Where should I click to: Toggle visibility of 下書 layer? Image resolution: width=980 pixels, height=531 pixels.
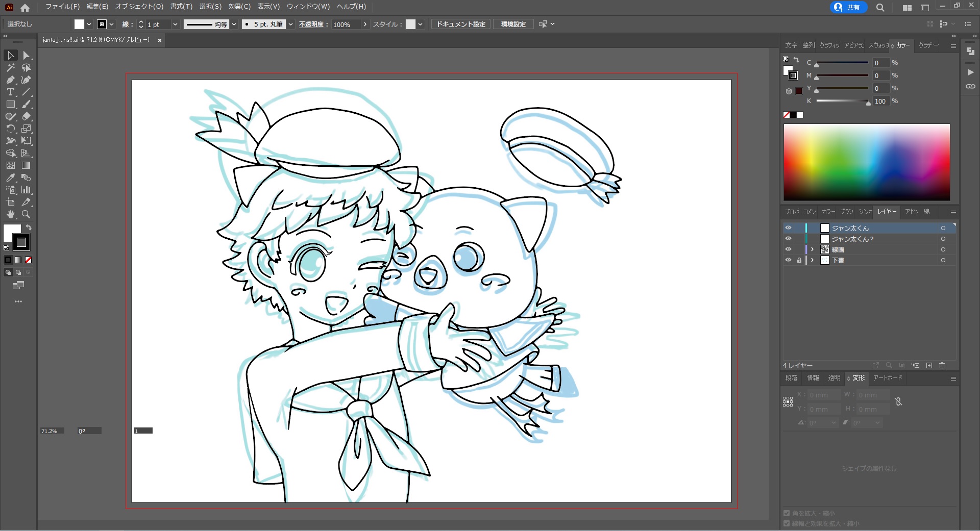tap(788, 260)
